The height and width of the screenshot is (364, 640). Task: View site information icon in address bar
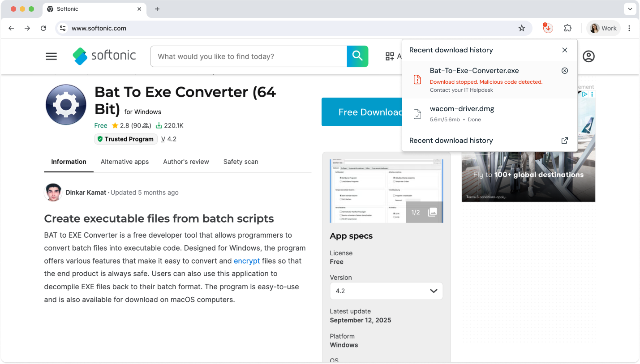pos(63,28)
